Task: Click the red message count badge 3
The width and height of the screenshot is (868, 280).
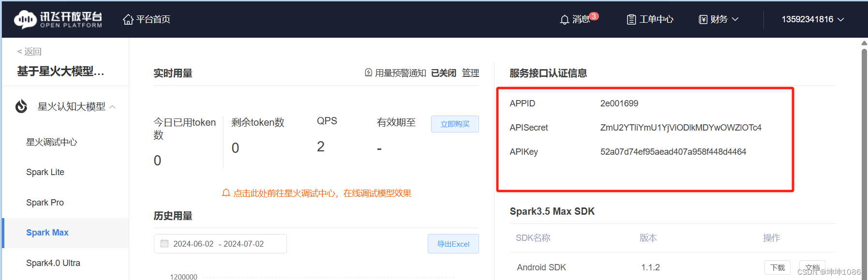Action: [x=594, y=16]
